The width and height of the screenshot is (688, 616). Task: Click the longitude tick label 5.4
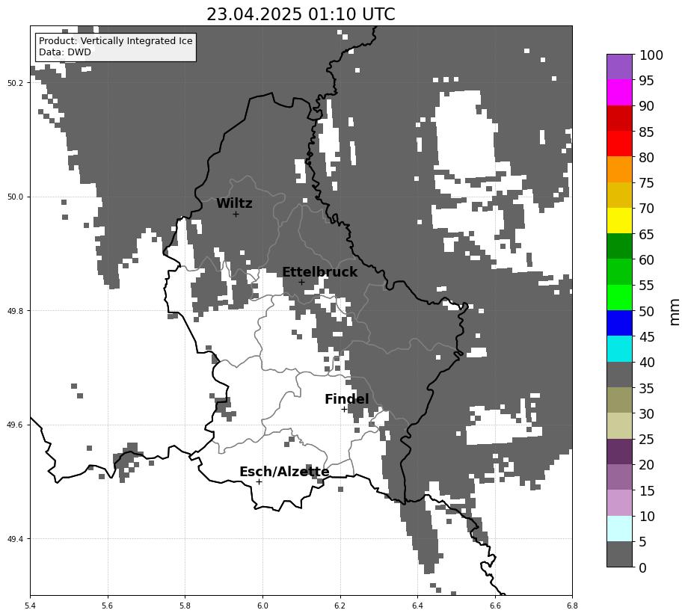click(30, 606)
